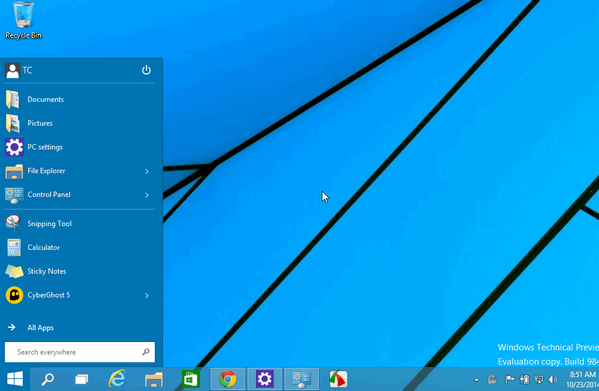Start the Calculator app

[79, 247]
